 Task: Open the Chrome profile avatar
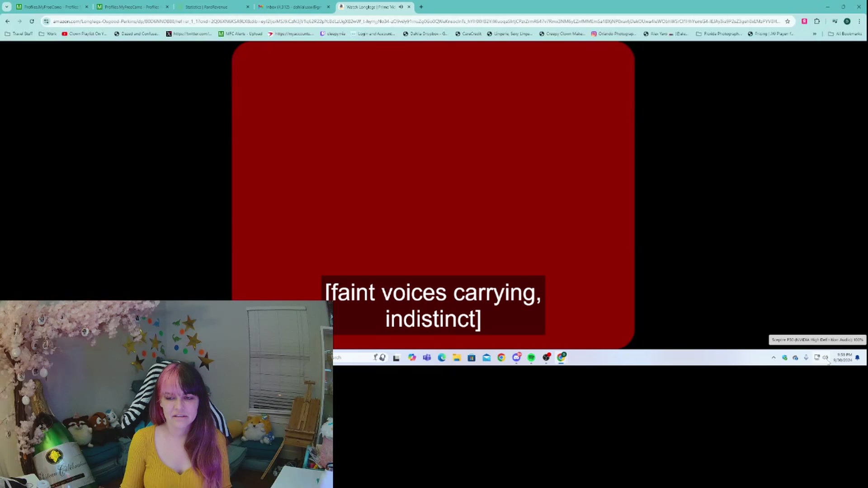(847, 21)
